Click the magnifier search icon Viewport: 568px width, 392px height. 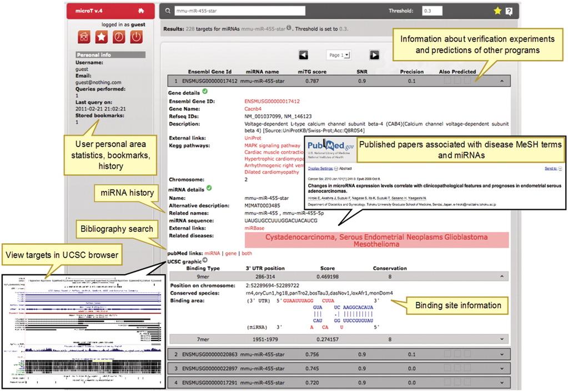pyautogui.click(x=168, y=11)
